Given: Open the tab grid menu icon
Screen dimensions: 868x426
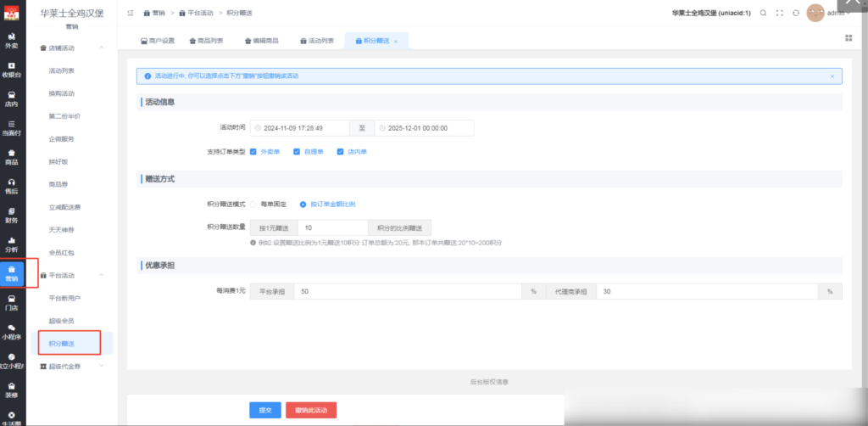Looking at the screenshot, I should coord(848,37).
